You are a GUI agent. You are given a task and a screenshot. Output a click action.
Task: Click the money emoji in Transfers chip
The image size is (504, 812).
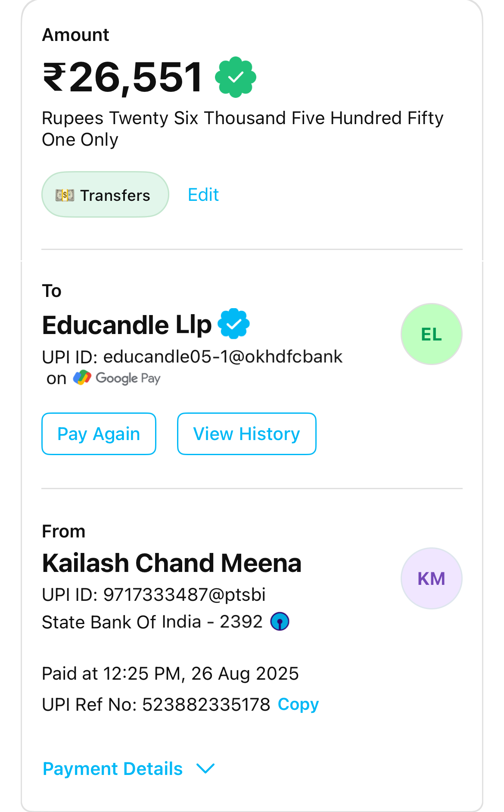[x=65, y=195]
